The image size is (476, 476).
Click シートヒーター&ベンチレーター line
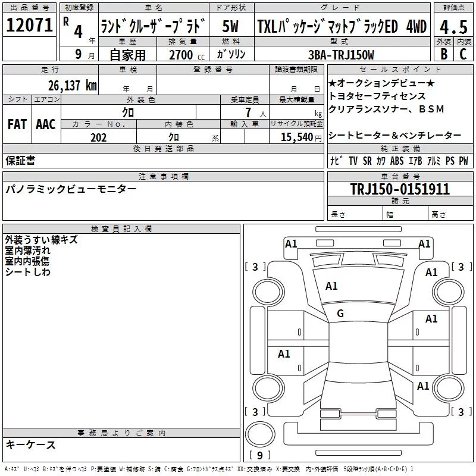395,136
